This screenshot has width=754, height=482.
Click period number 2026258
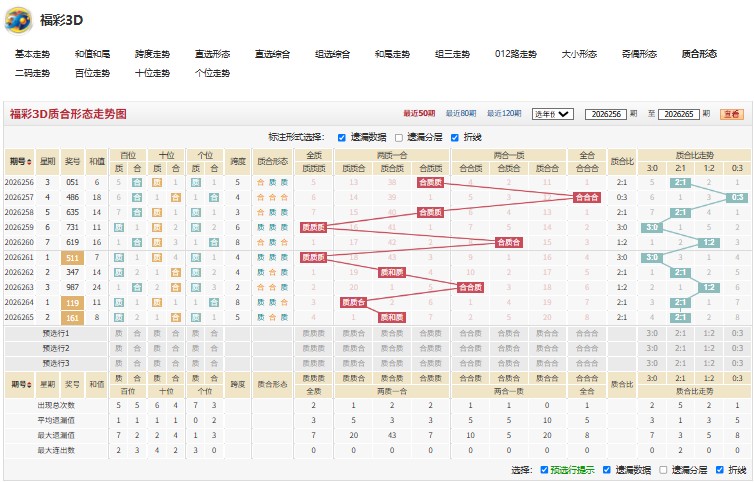[x=19, y=212]
